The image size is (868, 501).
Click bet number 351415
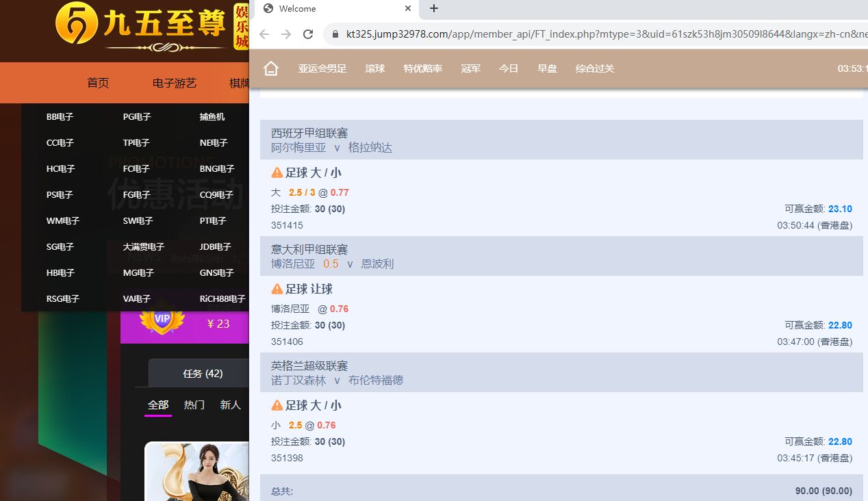287,225
